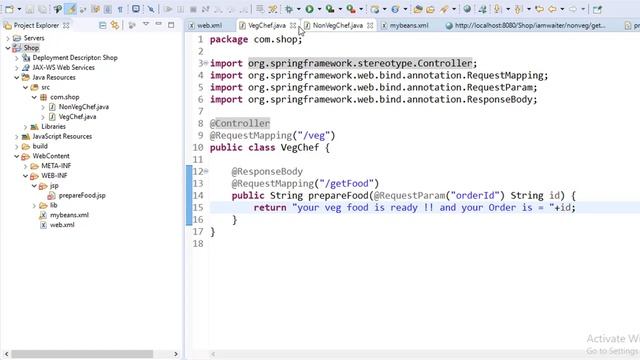Switch to the localhost browser tab

point(525,25)
